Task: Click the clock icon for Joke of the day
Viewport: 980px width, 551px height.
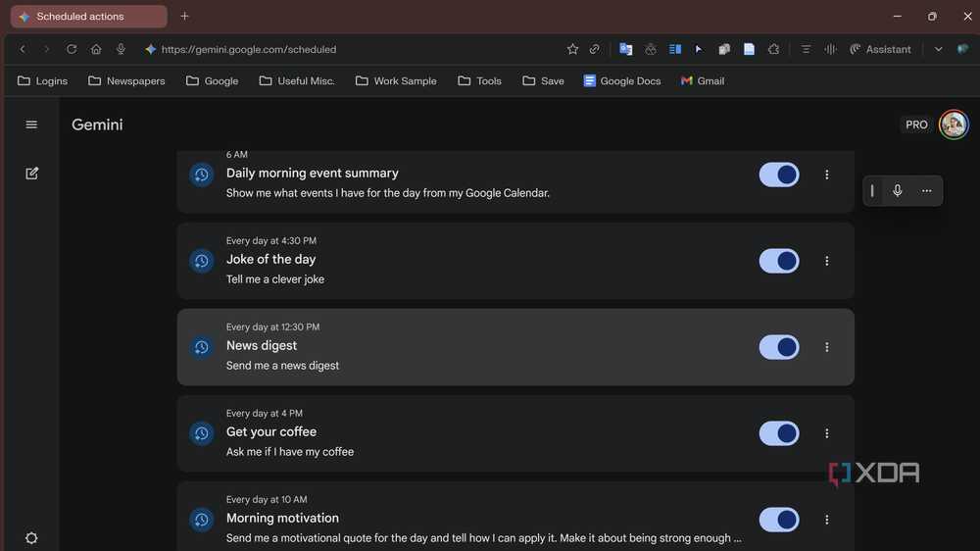Action: point(201,261)
